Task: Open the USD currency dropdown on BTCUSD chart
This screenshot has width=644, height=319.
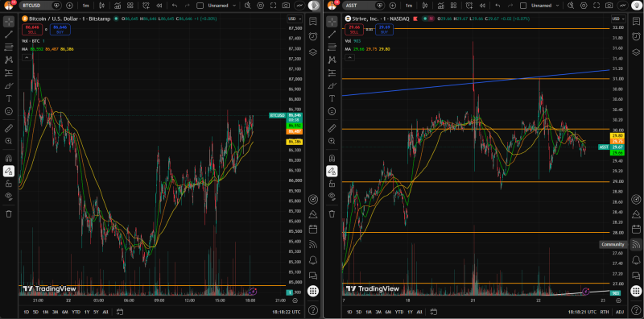Action: click(x=295, y=19)
